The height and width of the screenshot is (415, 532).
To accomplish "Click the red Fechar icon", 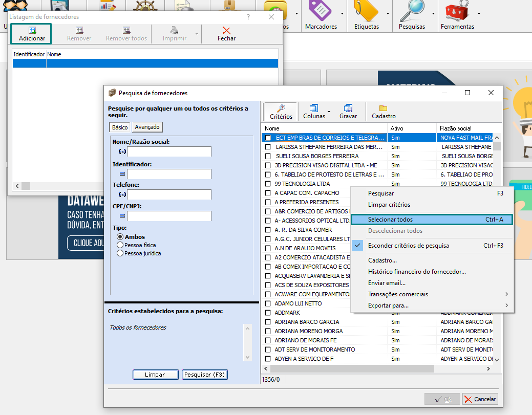I will (226, 30).
